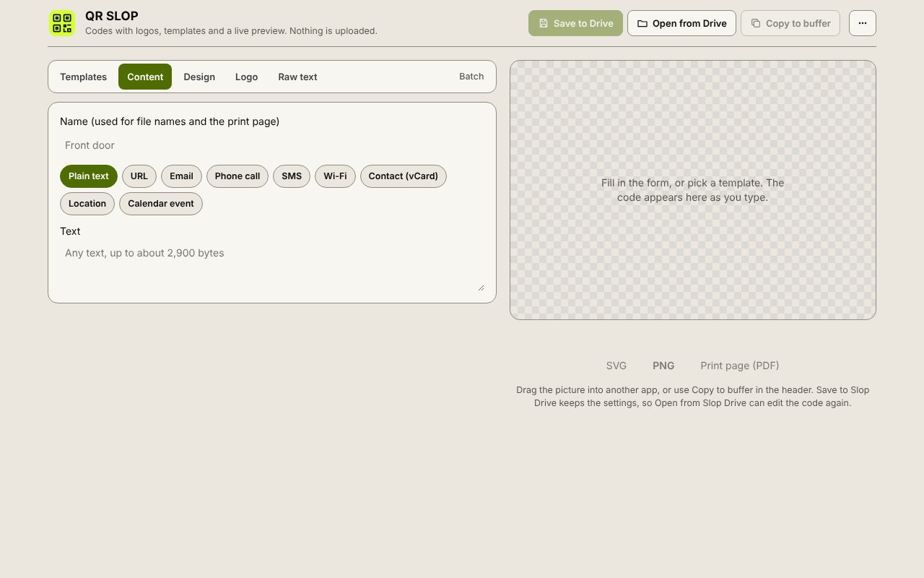Pick the Calendar event content type
This screenshot has height=578, width=924.
pyautogui.click(x=161, y=204)
